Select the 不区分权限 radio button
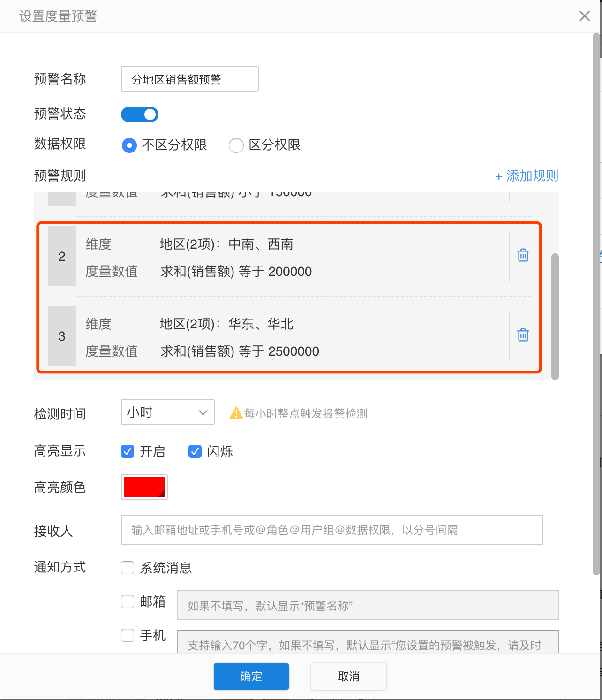This screenshot has height=700, width=602. click(129, 145)
